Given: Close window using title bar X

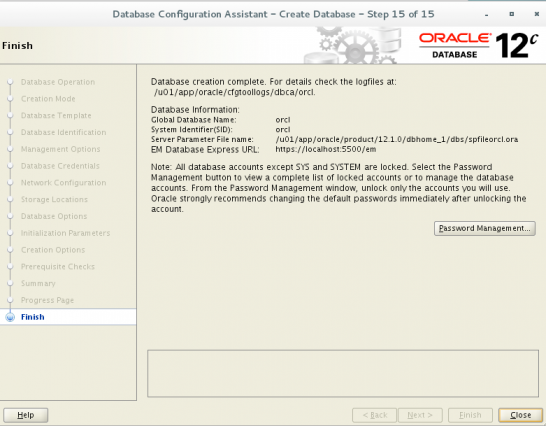Looking at the screenshot, I should [x=537, y=14].
